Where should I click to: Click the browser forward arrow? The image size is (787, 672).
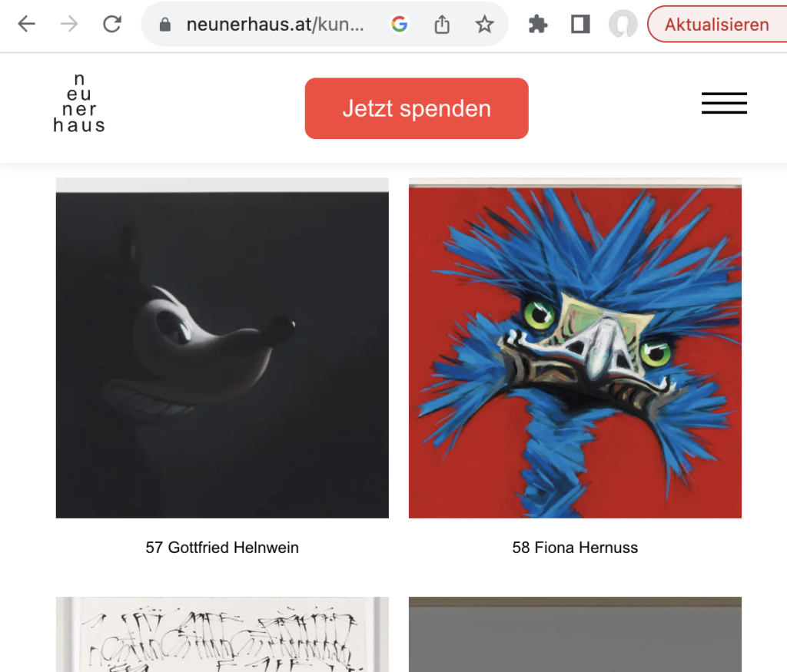tap(68, 24)
